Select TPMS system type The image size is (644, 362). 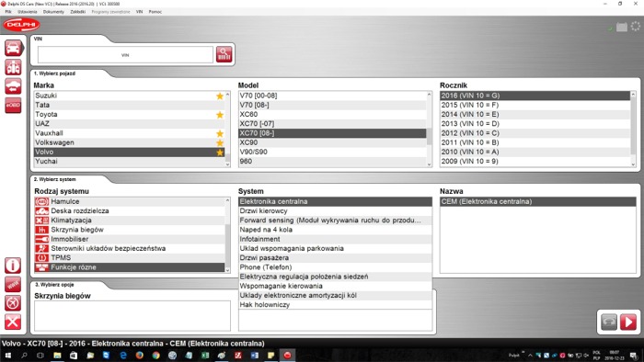click(130, 258)
